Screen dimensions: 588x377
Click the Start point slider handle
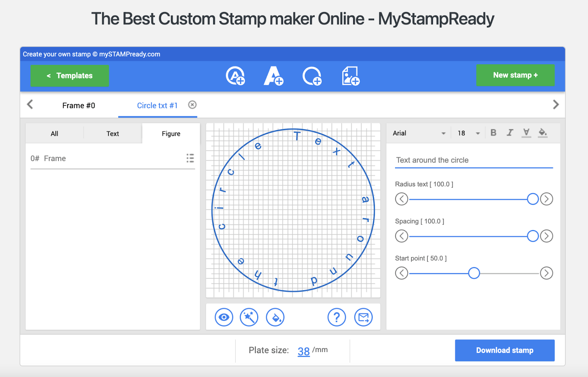(474, 273)
